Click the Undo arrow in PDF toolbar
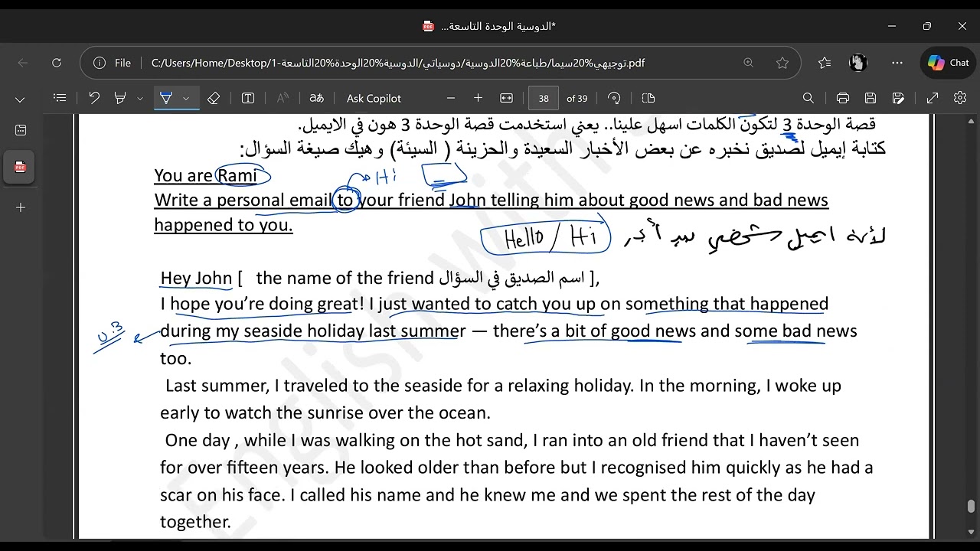Screen dimensions: 980x551 click(94, 98)
